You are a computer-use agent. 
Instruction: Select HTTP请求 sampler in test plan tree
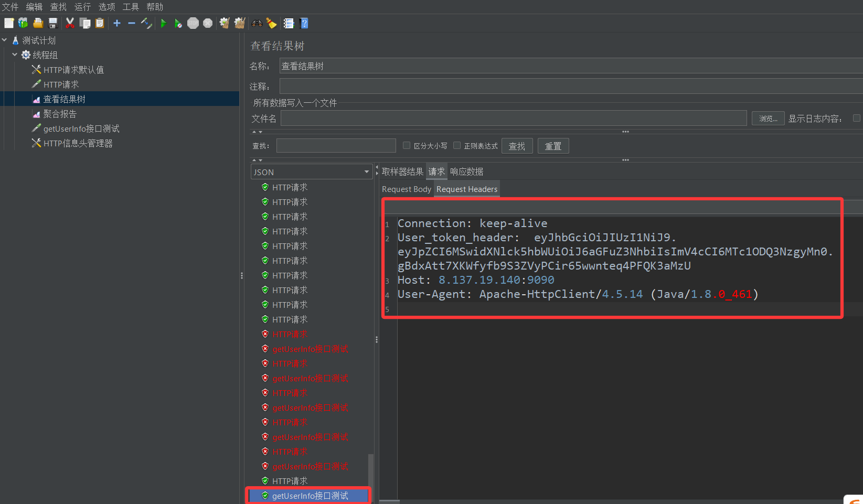[61, 84]
